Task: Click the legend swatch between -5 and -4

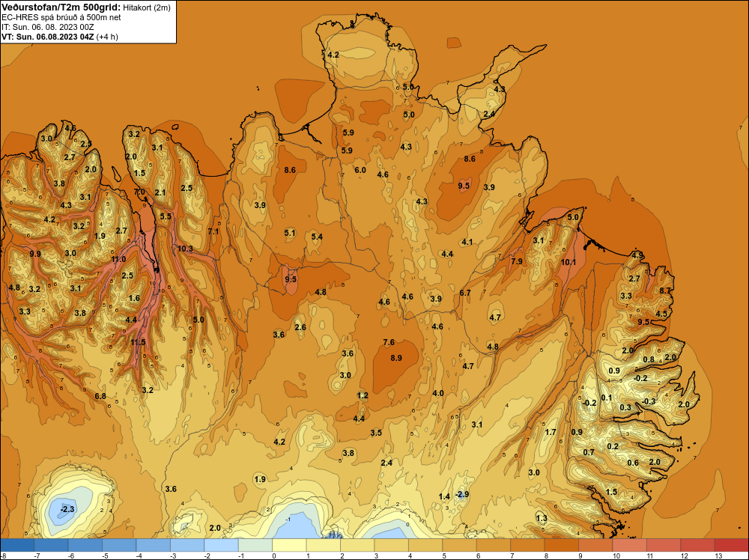Action: 119,545
